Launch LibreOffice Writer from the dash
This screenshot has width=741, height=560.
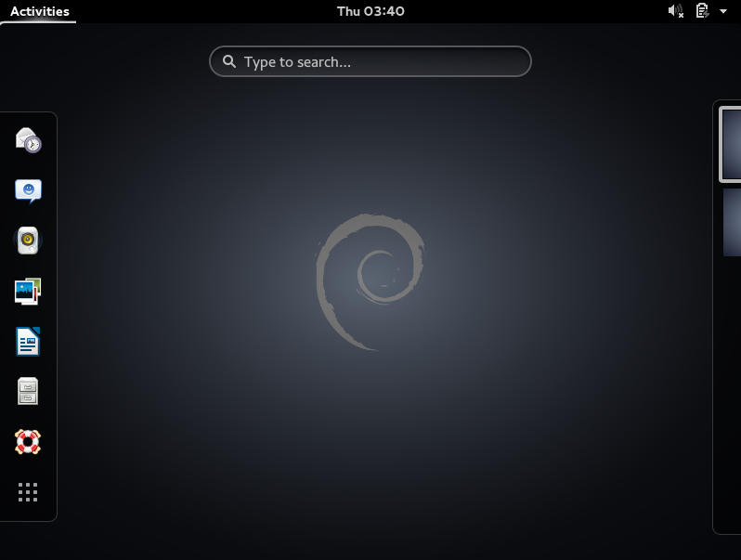(x=28, y=342)
